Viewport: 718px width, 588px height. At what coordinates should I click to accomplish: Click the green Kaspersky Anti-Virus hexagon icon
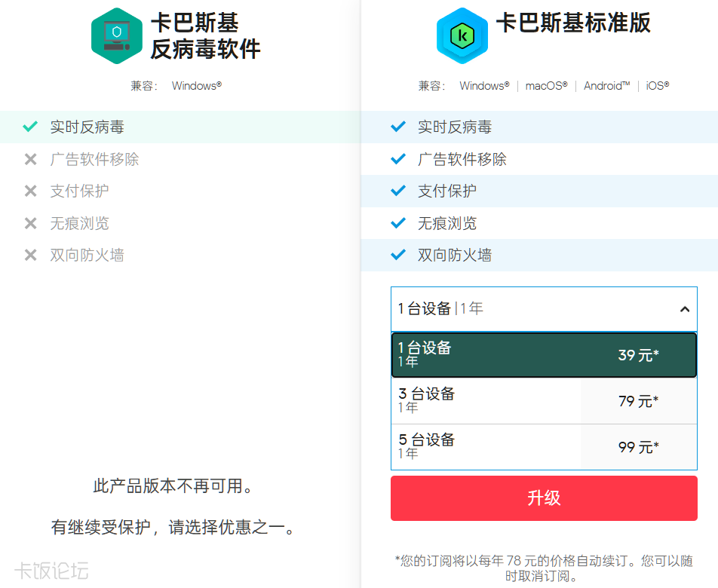click(x=117, y=35)
